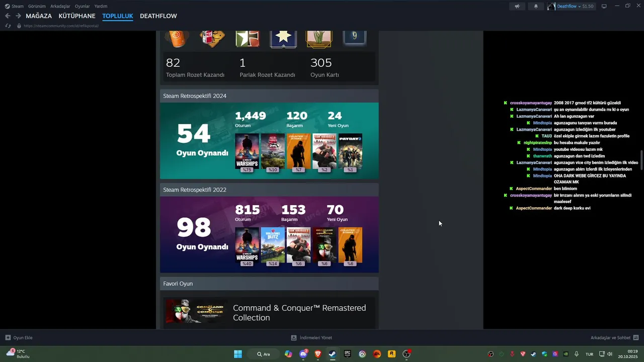The width and height of the screenshot is (644, 362).
Task: Open Epic Games Launcher from the taskbar
Action: [x=347, y=354]
